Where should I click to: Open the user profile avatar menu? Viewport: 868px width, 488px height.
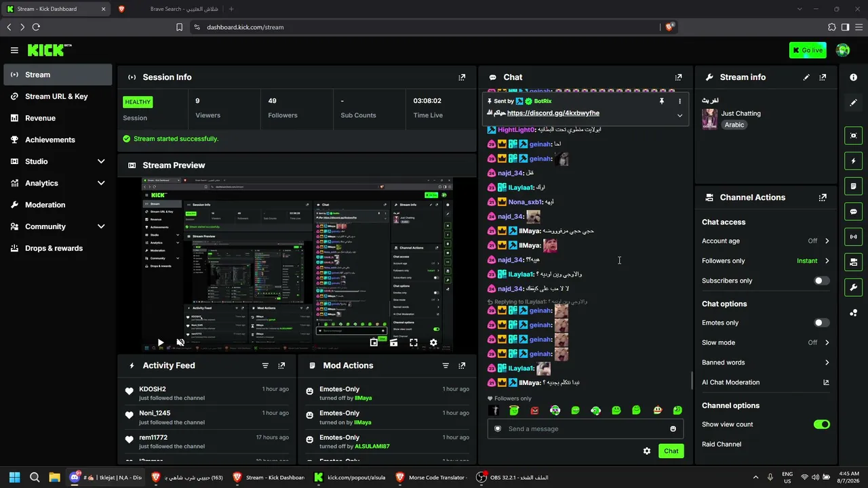843,50
